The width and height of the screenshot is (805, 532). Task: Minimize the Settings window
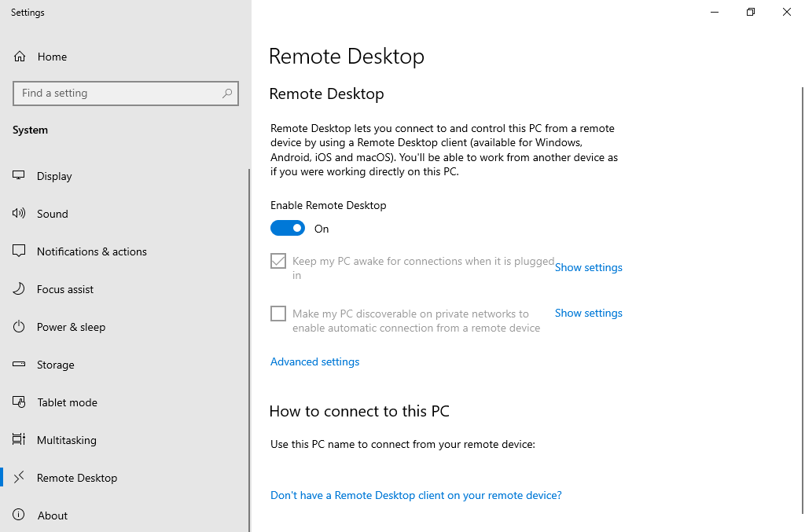click(x=714, y=12)
